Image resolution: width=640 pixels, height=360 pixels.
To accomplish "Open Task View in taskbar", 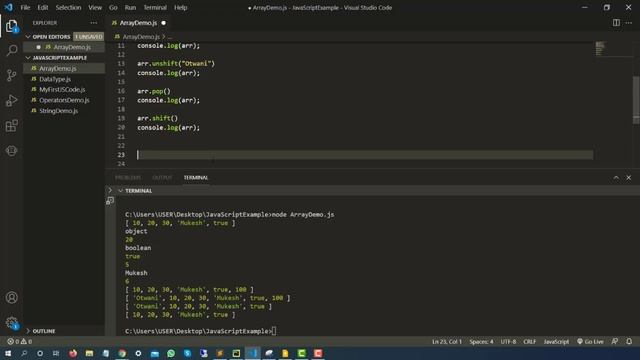I will (x=56, y=353).
